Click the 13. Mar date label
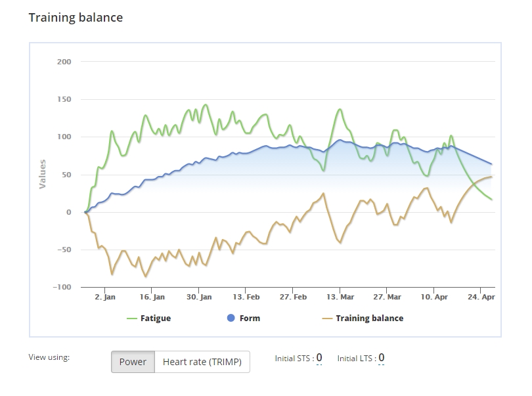Image resolution: width=532 pixels, height=396 pixels. click(340, 297)
